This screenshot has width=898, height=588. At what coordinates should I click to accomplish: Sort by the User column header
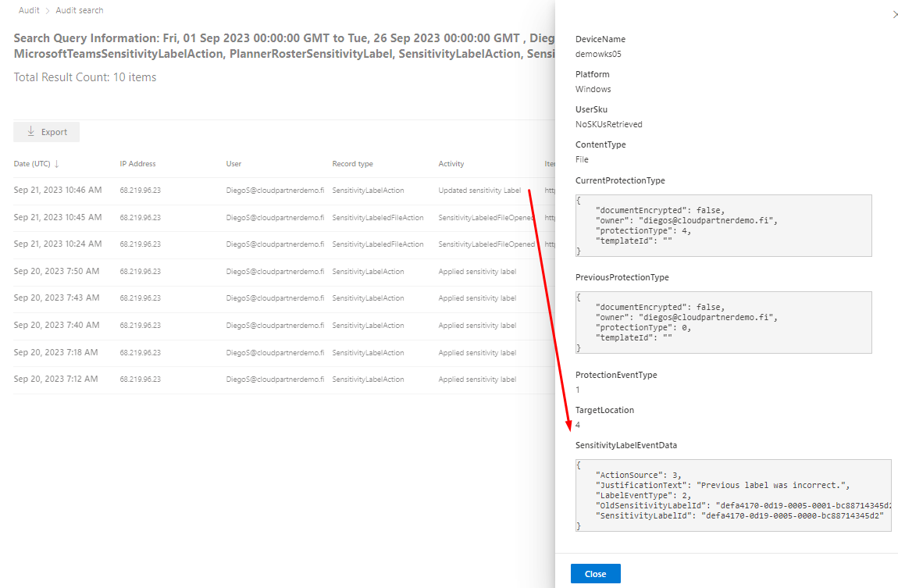pos(233,164)
